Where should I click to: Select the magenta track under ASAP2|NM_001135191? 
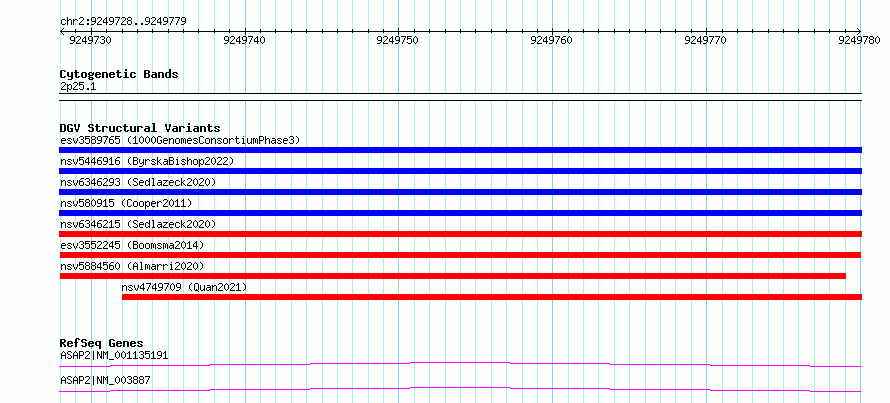coord(460,364)
